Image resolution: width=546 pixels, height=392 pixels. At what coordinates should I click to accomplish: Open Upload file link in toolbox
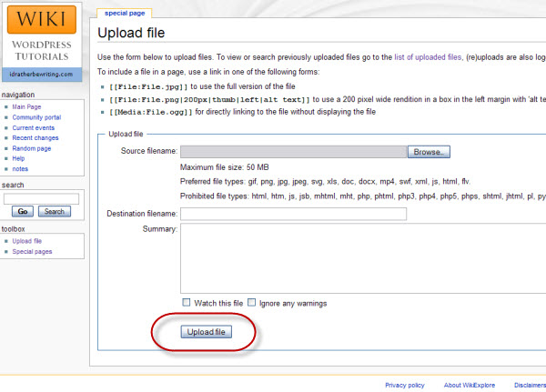pos(26,241)
